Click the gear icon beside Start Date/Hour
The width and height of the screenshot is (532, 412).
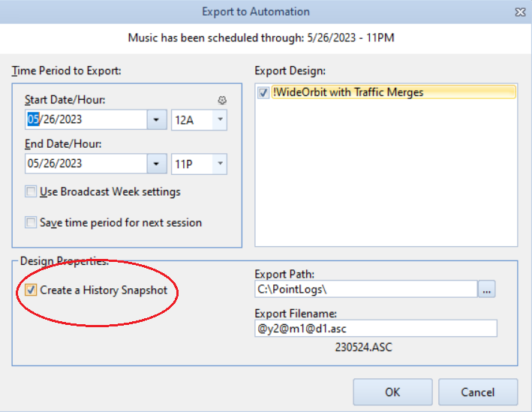(x=222, y=100)
